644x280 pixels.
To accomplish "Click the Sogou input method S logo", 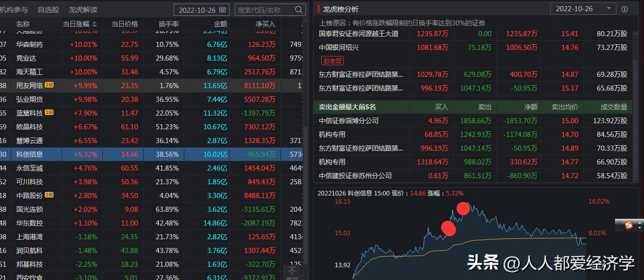I will (628, 225).
